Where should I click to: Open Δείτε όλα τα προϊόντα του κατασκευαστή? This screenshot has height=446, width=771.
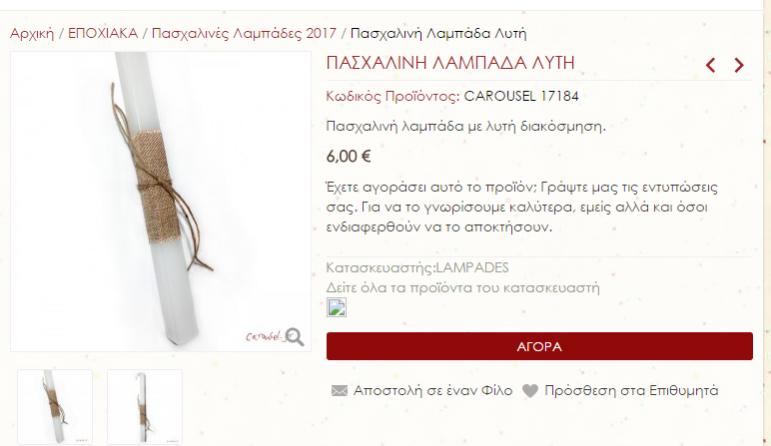point(463,288)
